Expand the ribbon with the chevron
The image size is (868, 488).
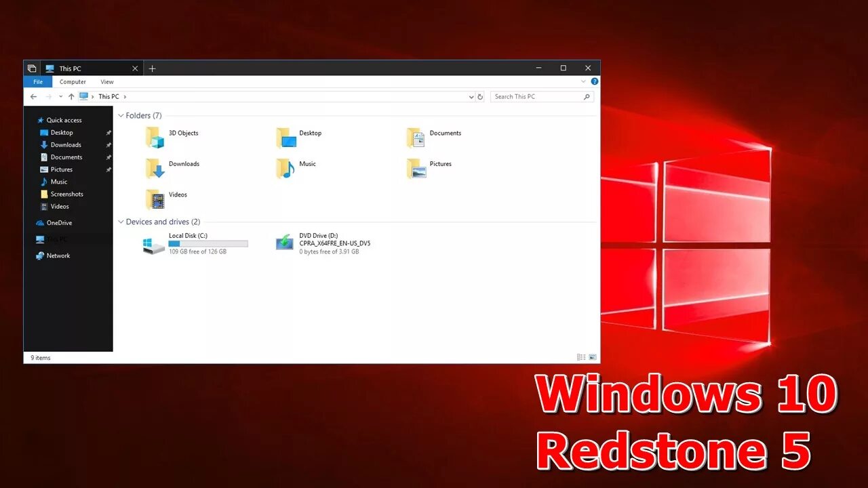click(x=583, y=81)
